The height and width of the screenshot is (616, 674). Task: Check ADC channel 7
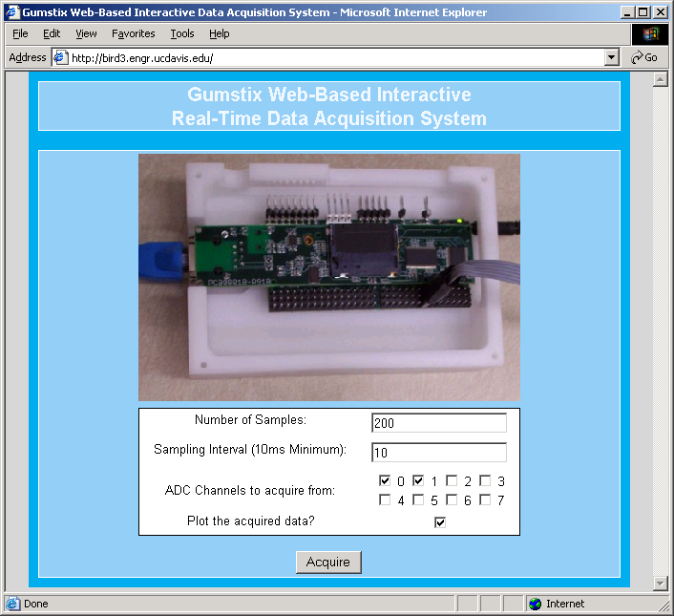tap(485, 499)
